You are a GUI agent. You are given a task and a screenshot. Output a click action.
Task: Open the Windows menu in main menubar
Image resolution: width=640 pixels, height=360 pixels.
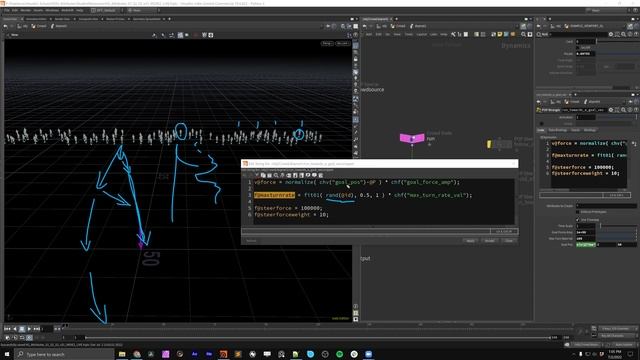[52, 10]
